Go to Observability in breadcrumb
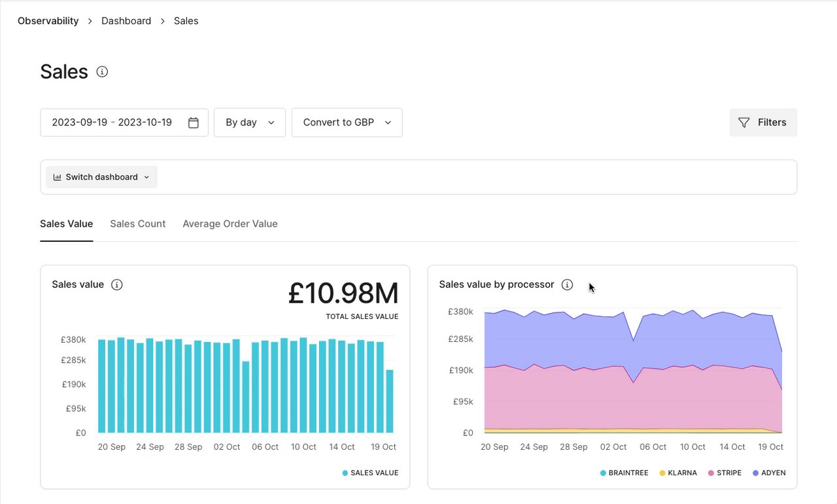Viewport: 837px width, 504px height. pyautogui.click(x=48, y=21)
